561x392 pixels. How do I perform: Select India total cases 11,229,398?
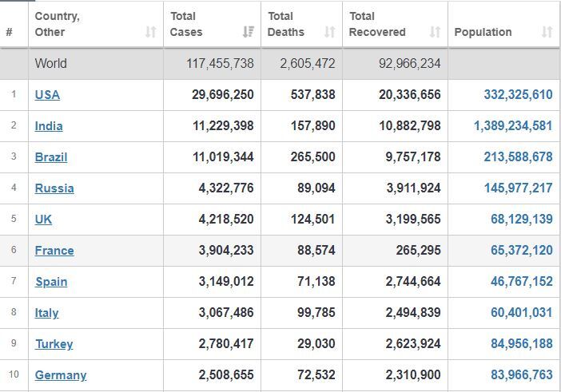pyautogui.click(x=223, y=126)
